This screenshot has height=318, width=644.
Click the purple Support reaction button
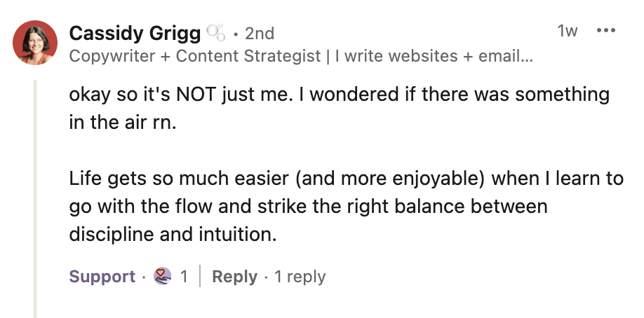(x=102, y=277)
